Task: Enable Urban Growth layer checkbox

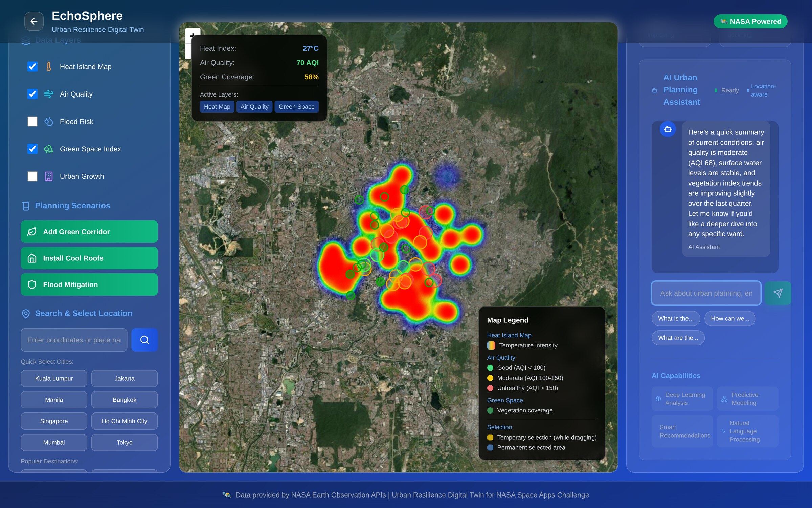Action: coord(32,176)
